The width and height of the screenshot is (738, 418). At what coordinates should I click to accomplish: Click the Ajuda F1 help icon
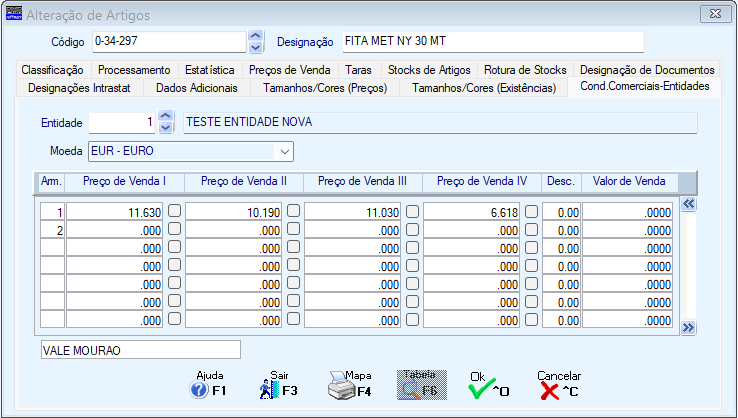tap(199, 390)
